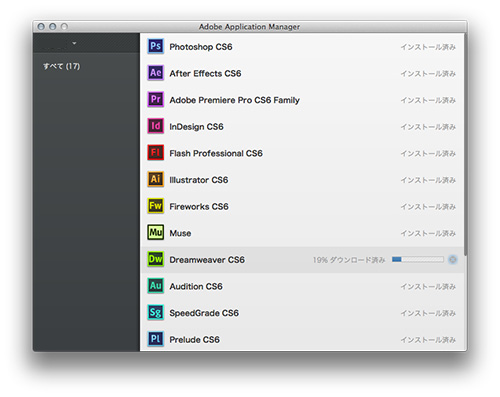Select the After Effects CS6 name text
This screenshot has width=500, height=397.
[205, 73]
